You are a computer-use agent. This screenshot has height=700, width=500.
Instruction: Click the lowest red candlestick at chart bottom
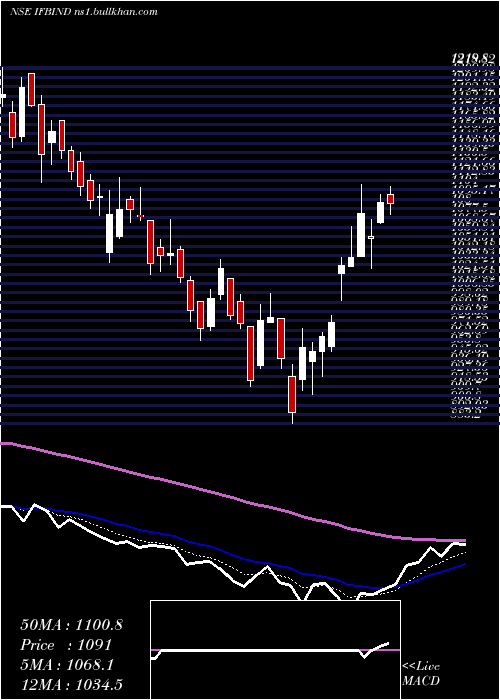click(292, 395)
